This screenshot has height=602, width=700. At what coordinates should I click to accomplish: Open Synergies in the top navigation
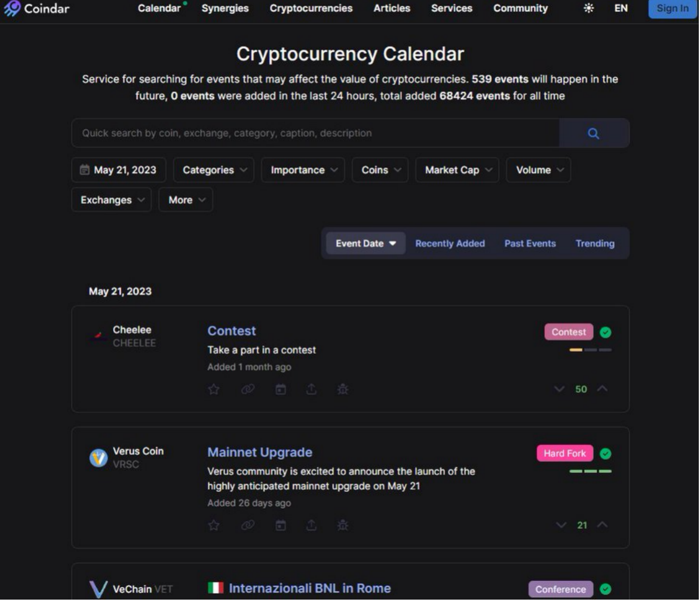pos(225,8)
